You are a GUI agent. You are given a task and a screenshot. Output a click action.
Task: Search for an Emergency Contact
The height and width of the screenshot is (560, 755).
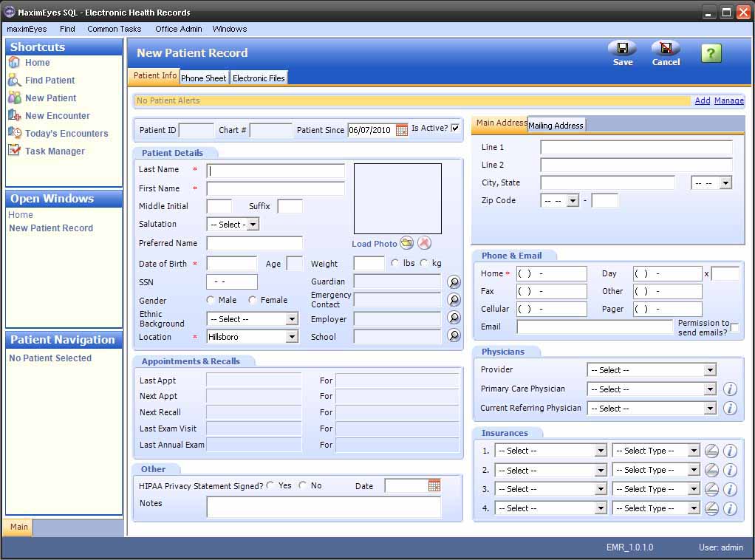(x=454, y=299)
